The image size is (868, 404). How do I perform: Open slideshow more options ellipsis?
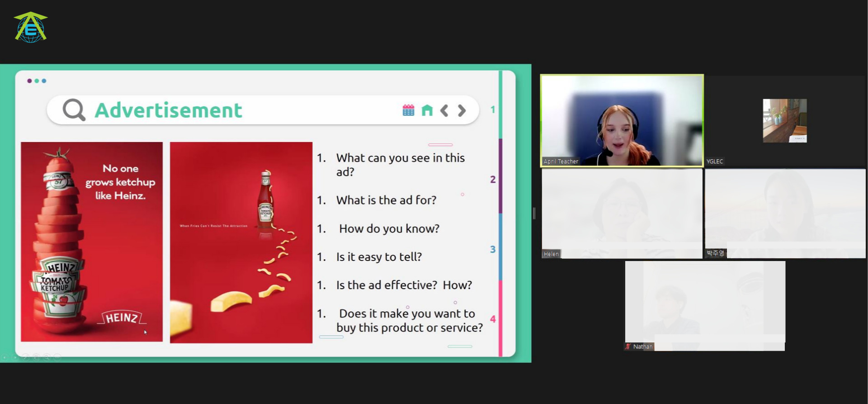(x=57, y=357)
